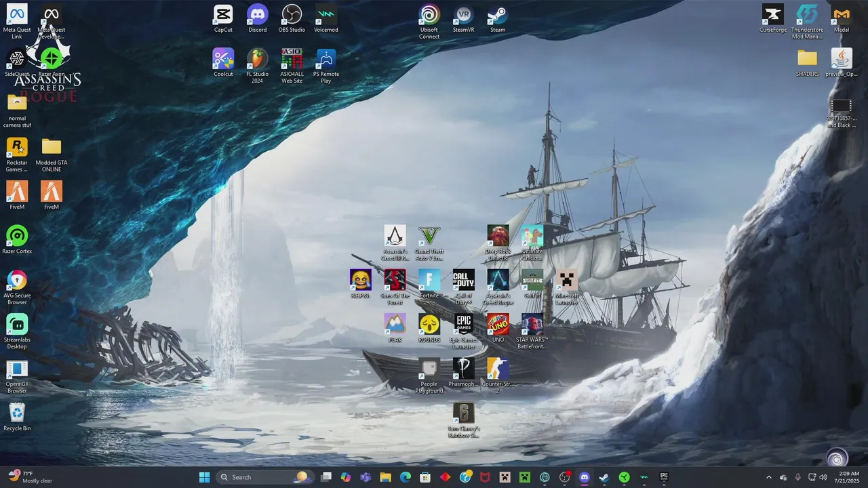
Task: Select Minecraft Launcher desktop shortcut
Action: [x=567, y=288]
